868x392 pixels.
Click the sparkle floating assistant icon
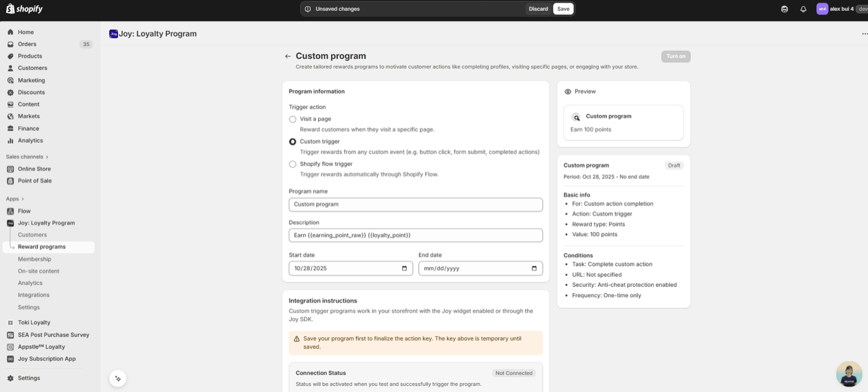coord(118,378)
